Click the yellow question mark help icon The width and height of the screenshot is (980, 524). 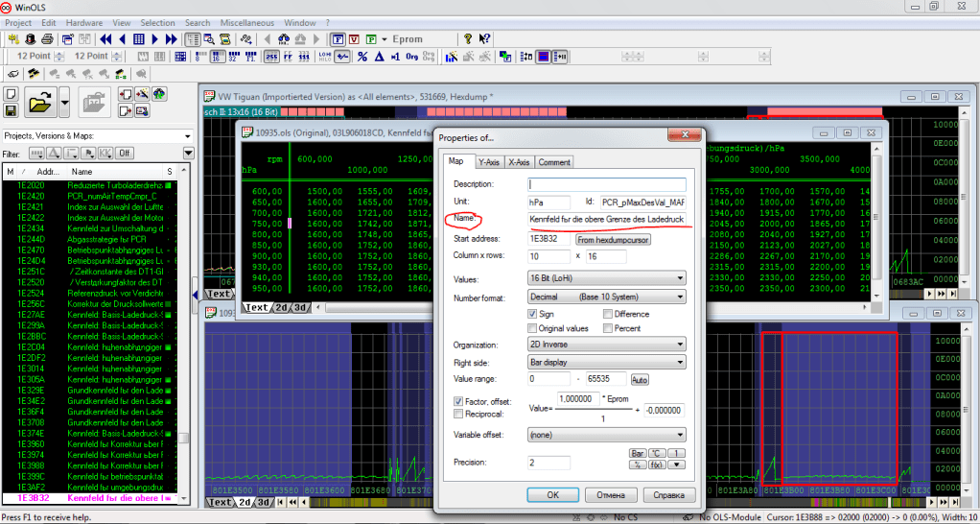pyautogui.click(x=468, y=39)
